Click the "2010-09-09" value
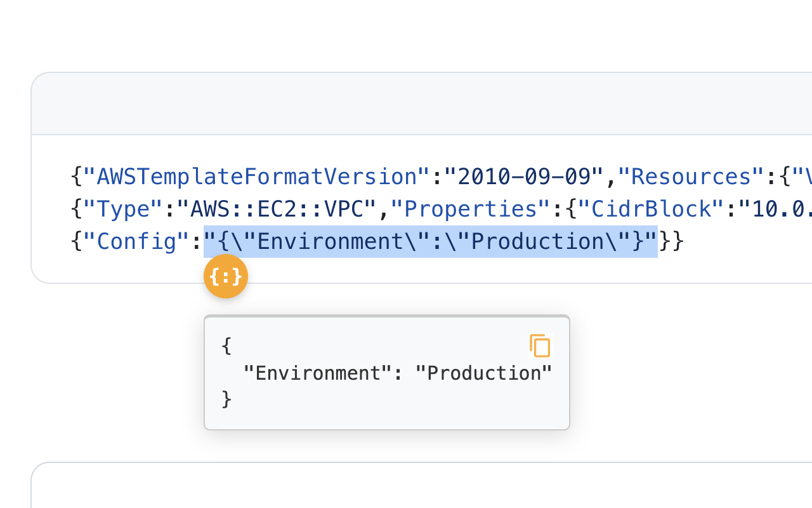This screenshot has height=508, width=812. 523,176
